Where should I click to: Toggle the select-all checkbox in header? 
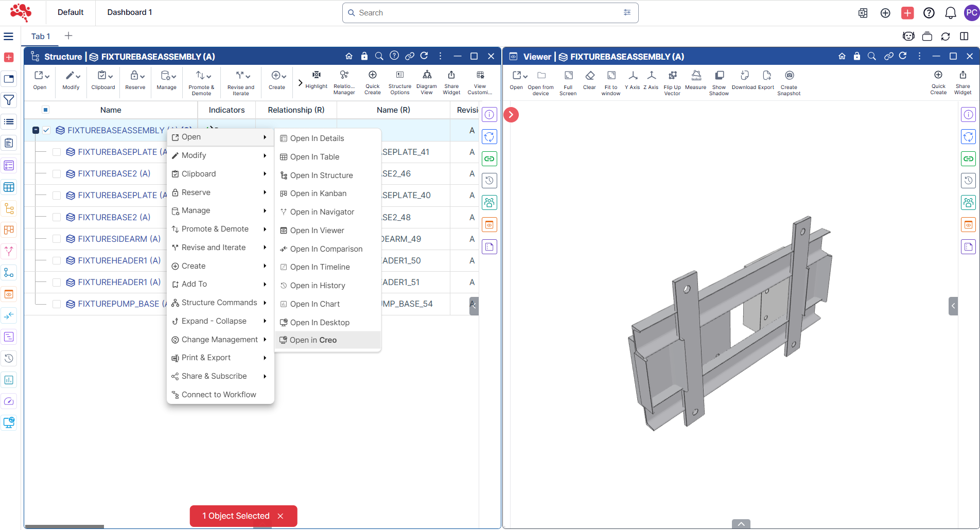45,110
